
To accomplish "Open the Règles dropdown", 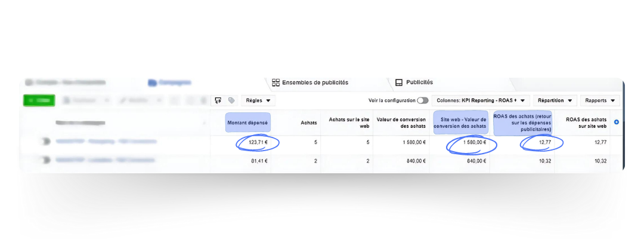I will point(258,100).
